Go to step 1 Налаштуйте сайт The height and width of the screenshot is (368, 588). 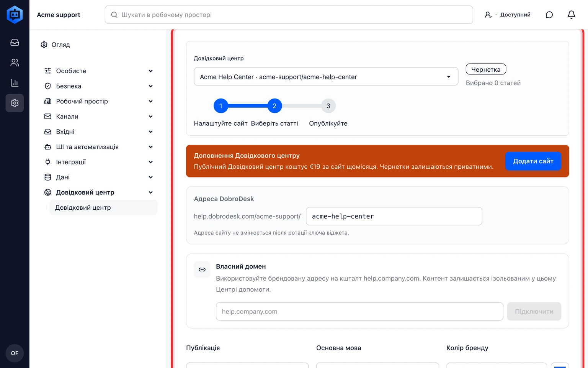pos(221,106)
